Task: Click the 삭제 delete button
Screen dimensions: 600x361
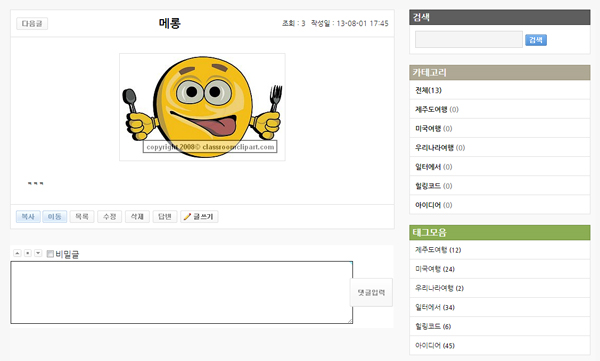Action: pos(137,216)
